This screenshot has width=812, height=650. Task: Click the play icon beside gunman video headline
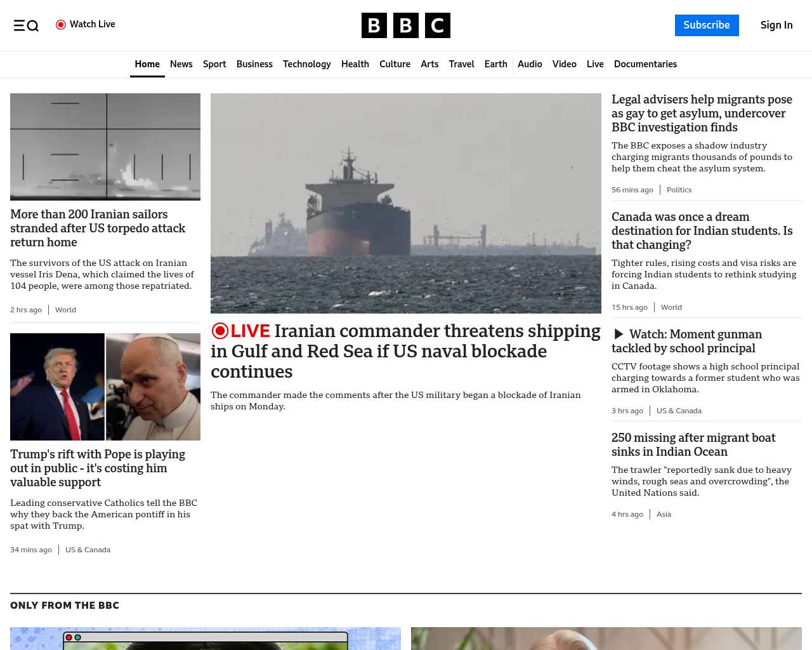tap(619, 335)
